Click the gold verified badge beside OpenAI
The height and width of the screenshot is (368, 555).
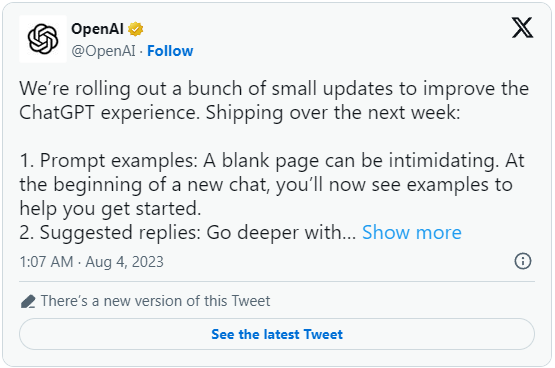[136, 29]
